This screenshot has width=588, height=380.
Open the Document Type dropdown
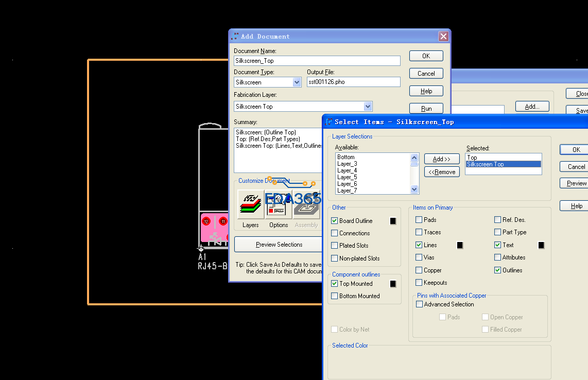pos(297,82)
